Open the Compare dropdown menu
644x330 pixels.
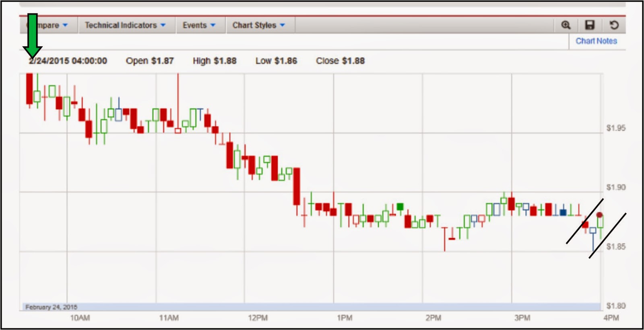point(48,25)
